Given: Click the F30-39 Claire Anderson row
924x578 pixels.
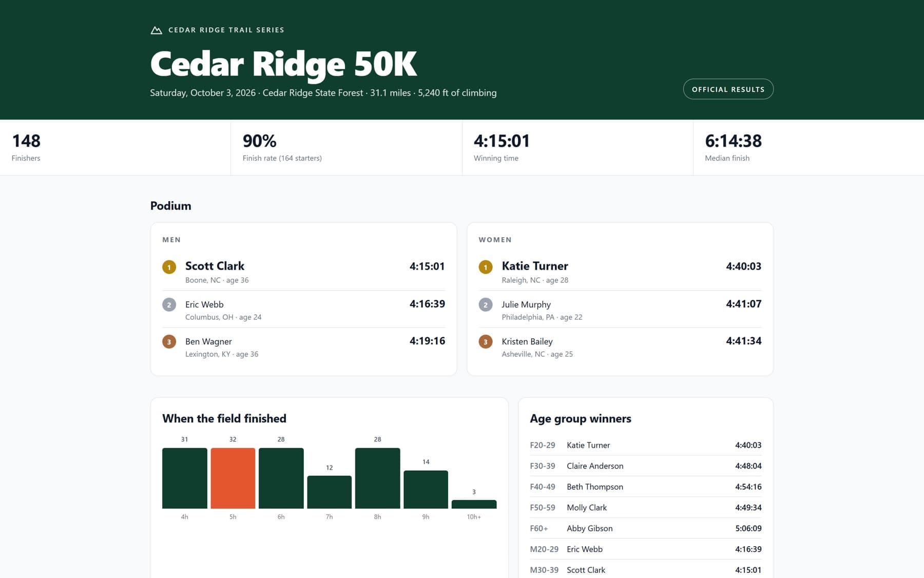Looking at the screenshot, I should click(646, 466).
